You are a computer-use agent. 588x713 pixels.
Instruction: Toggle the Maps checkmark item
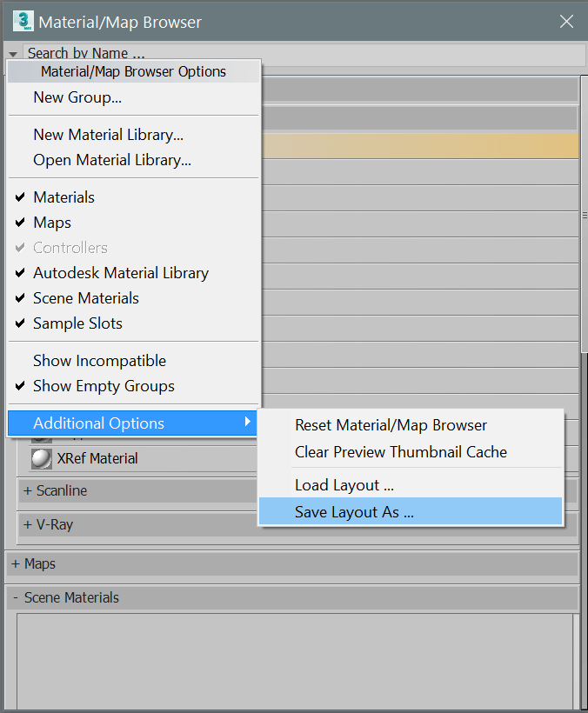click(134, 223)
